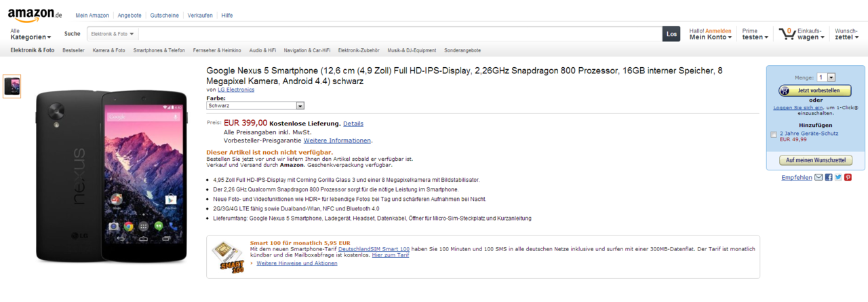Open the shopping cart icon

[x=787, y=33]
